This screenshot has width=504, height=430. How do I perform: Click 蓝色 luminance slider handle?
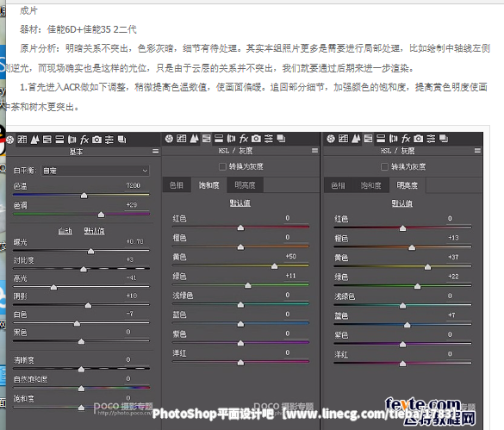tap(407, 325)
